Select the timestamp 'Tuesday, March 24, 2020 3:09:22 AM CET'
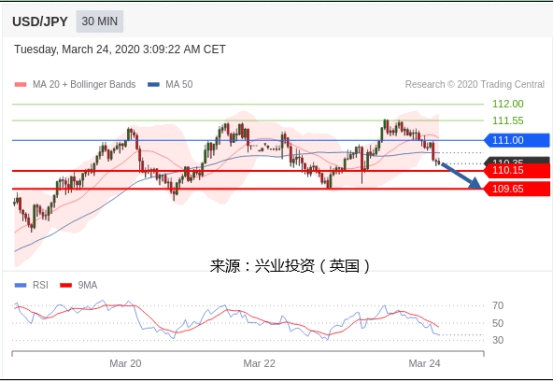554x382 pixels. point(120,49)
